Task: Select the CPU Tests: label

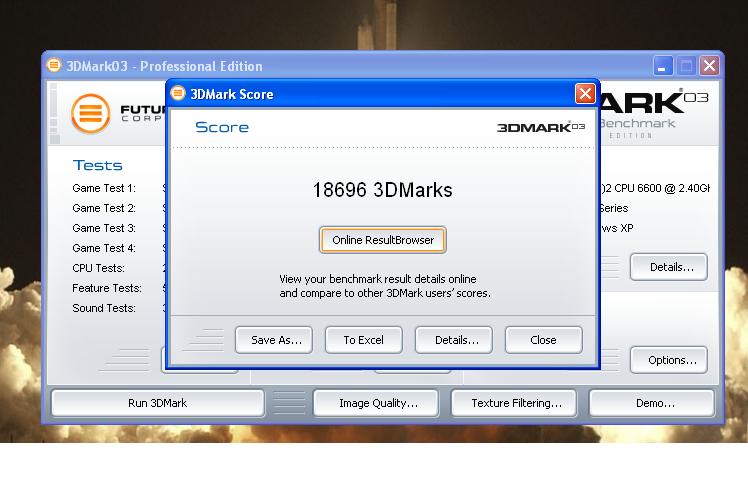Action: point(98,268)
